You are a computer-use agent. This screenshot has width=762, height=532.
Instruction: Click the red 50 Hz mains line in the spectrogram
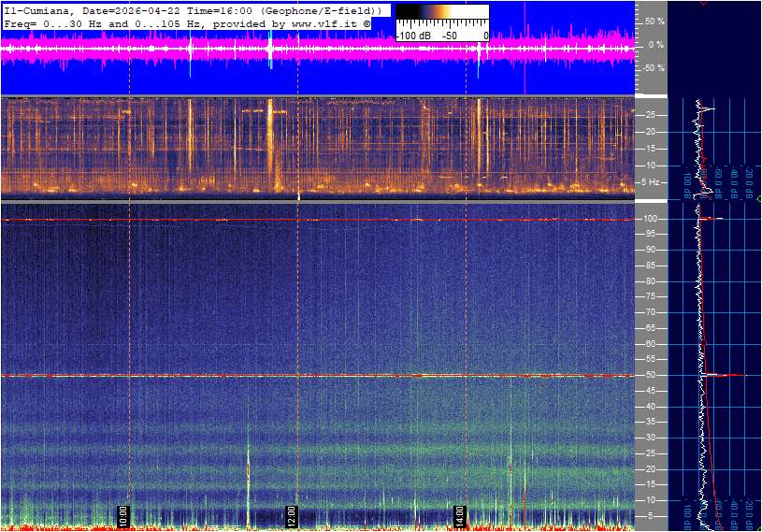[x=318, y=375]
